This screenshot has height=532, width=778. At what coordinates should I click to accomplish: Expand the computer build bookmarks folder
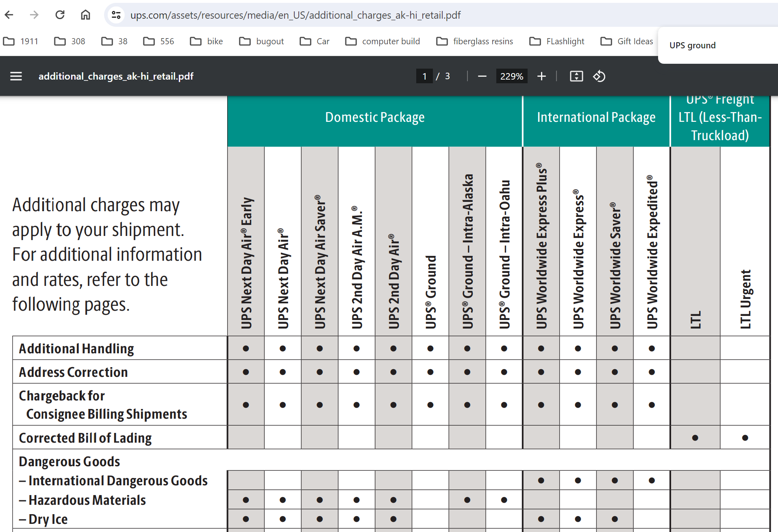[382, 41]
